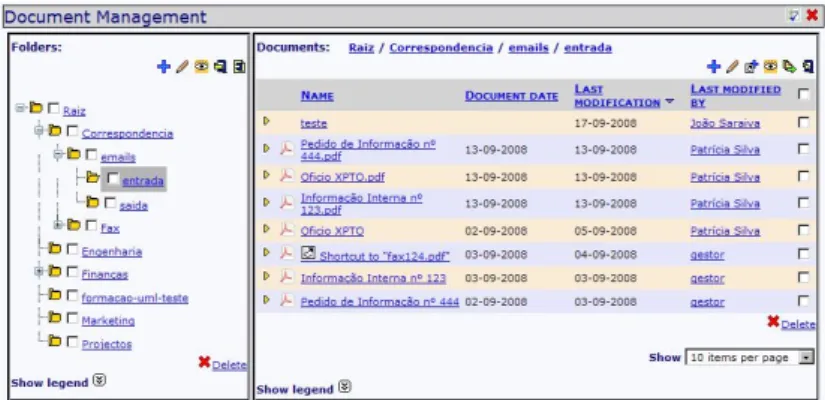Click the rightmost Documents toolbar icon
This screenshot has height=400, width=825.
tap(808, 66)
